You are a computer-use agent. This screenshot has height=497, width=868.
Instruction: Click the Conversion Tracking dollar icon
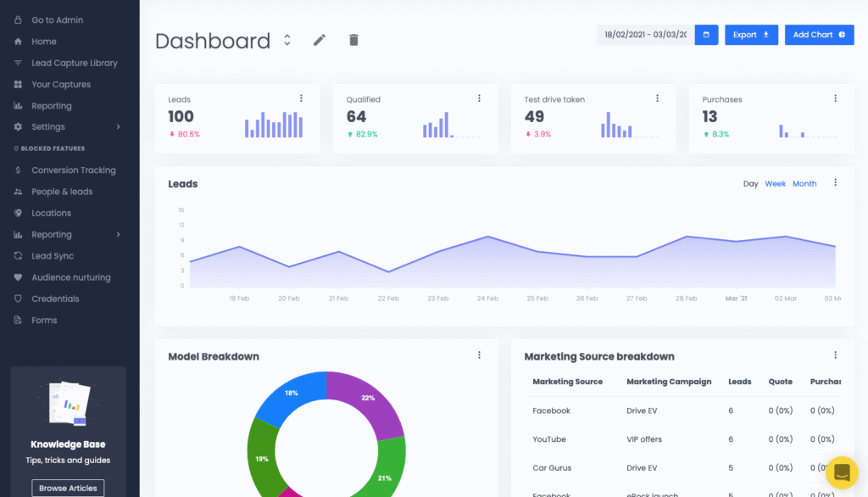[x=18, y=170]
